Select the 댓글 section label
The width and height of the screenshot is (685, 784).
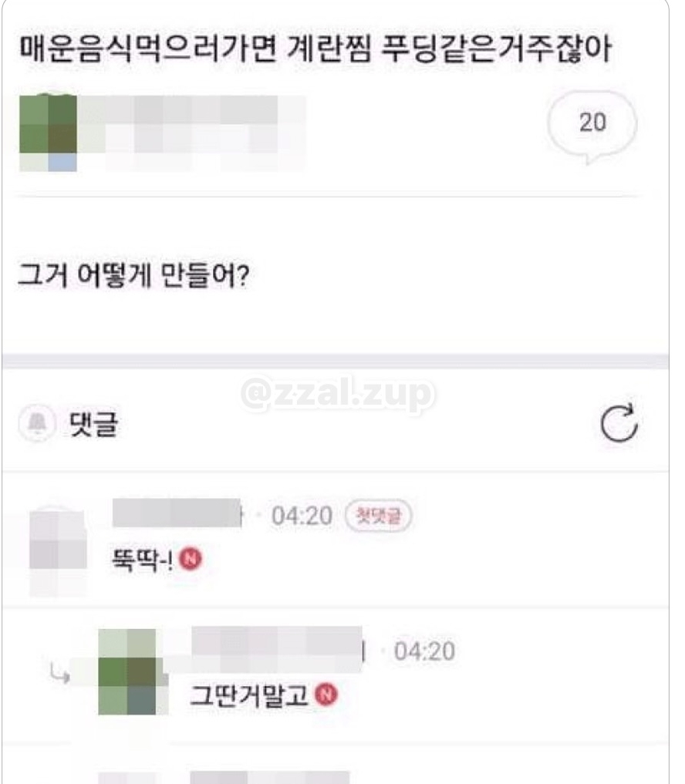[x=93, y=424]
